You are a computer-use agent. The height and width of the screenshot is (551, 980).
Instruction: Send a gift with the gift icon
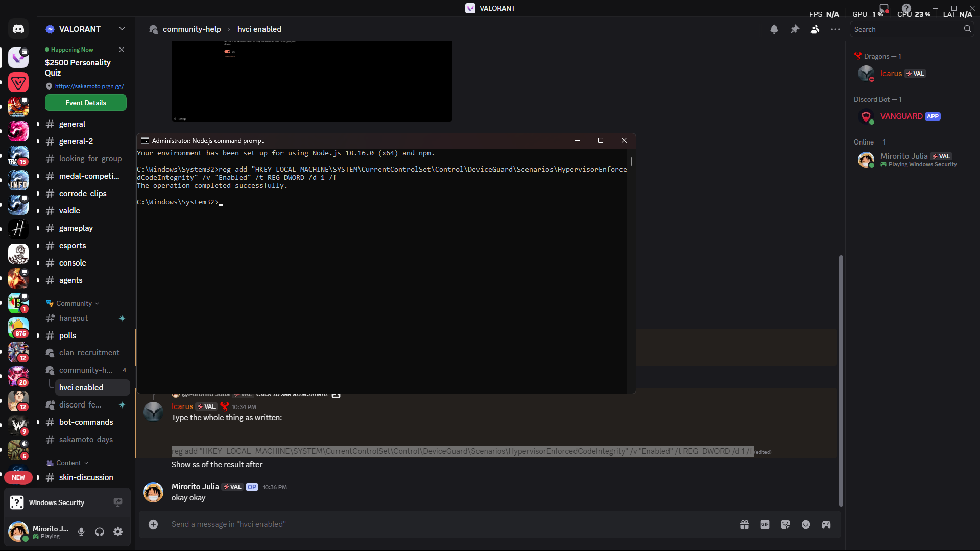click(745, 524)
